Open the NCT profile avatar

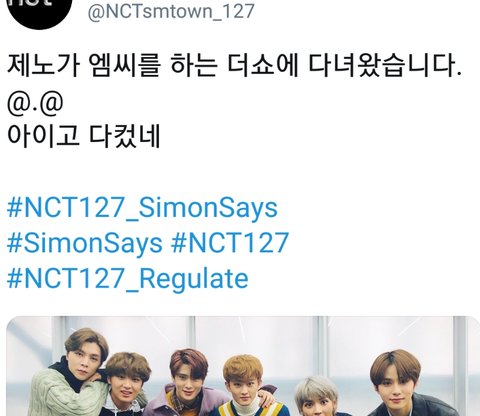click(40, 10)
